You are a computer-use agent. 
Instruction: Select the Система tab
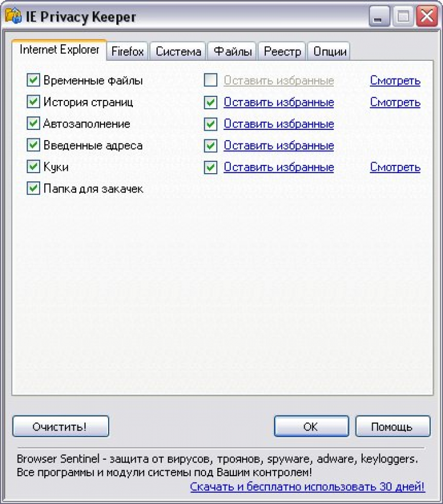pyautogui.click(x=178, y=51)
